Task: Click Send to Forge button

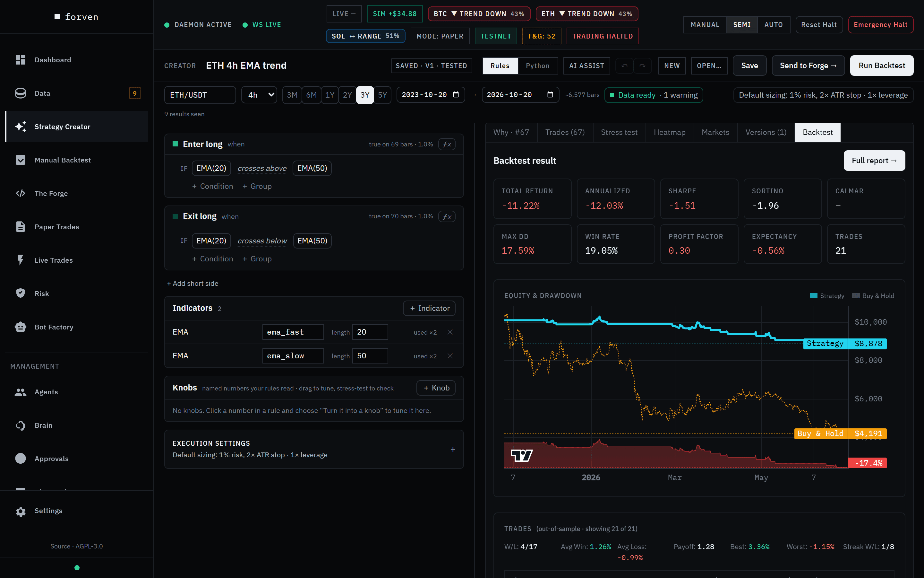Action: (808, 66)
